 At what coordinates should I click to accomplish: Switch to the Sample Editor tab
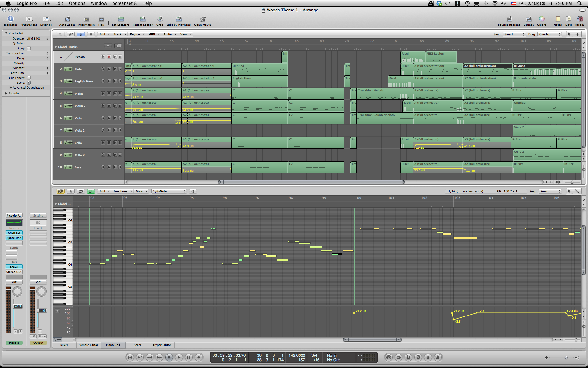tap(89, 345)
